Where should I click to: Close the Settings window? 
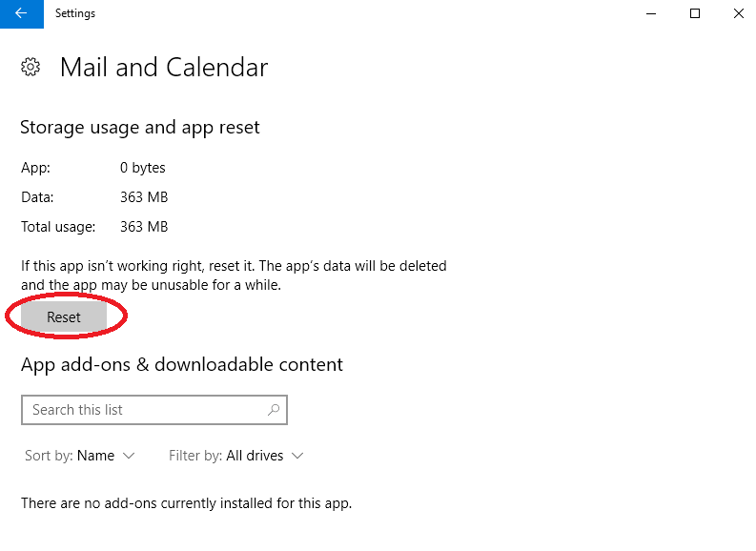click(738, 13)
